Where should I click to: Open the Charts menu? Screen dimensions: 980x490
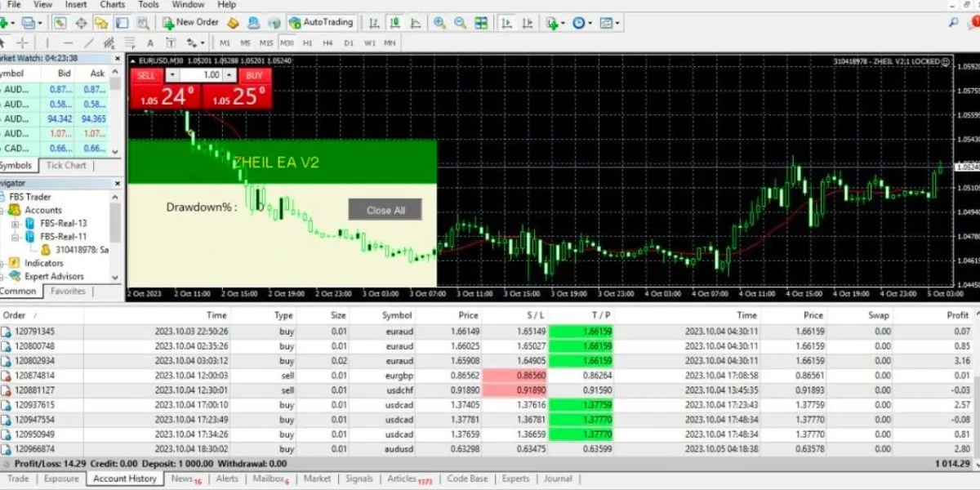pos(112,5)
